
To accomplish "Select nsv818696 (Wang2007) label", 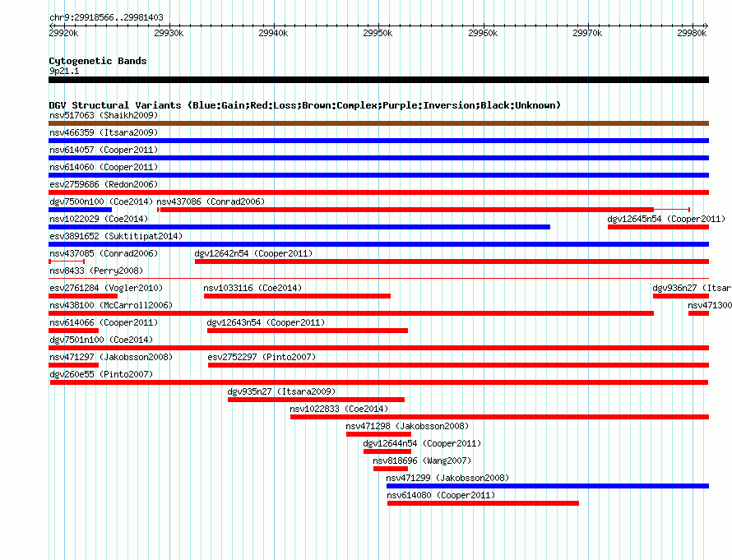I will click(422, 460).
